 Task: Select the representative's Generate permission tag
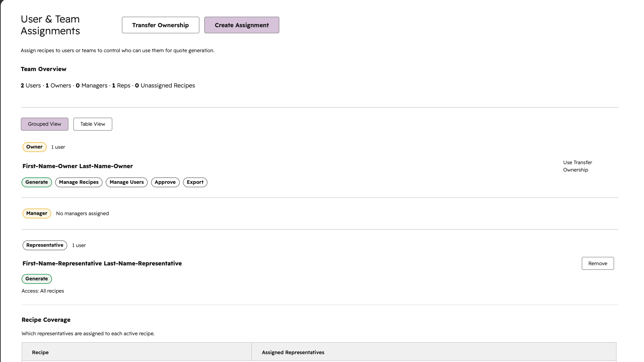(37, 279)
